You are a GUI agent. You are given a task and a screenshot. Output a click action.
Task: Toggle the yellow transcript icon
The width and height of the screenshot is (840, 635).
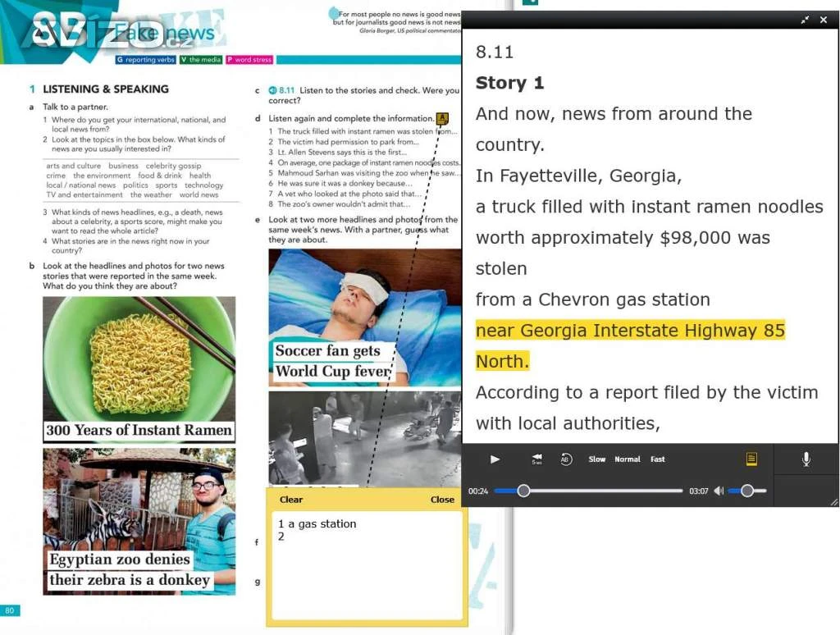(x=751, y=459)
